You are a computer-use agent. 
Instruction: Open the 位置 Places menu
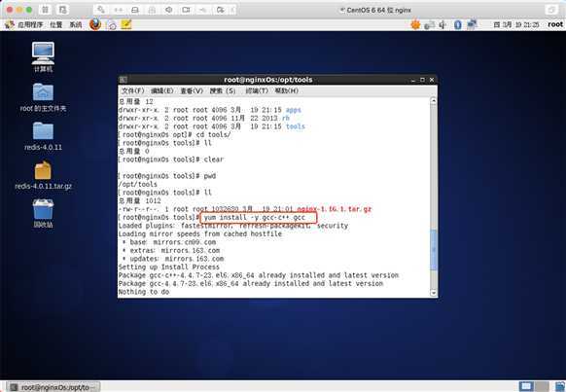pos(56,24)
